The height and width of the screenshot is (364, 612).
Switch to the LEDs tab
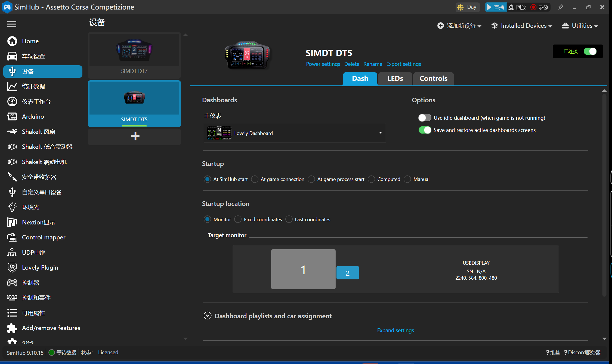point(395,79)
